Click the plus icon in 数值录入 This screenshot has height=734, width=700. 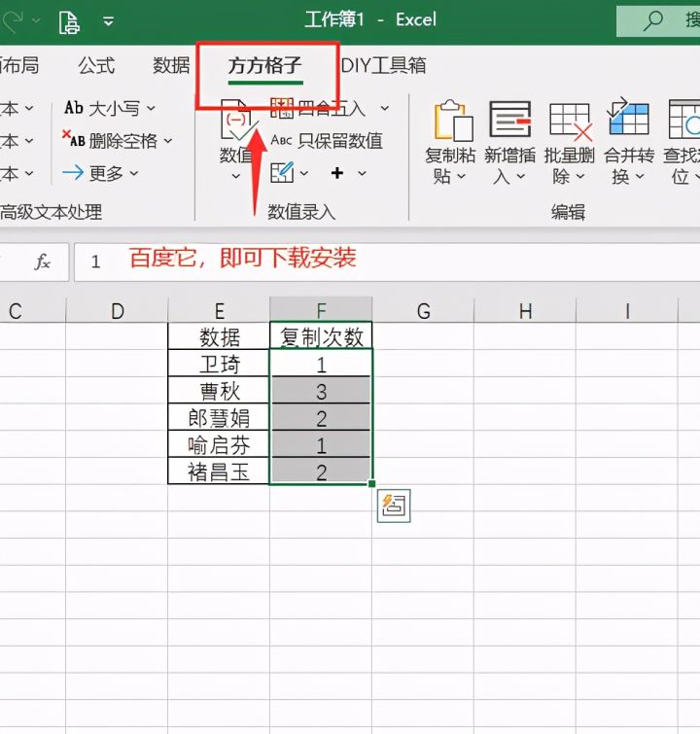pos(337,173)
